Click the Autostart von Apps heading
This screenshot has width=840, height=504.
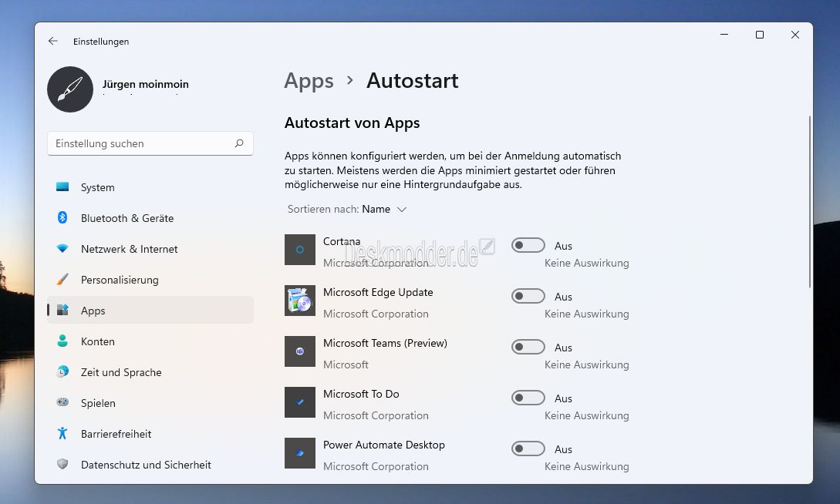click(x=352, y=123)
